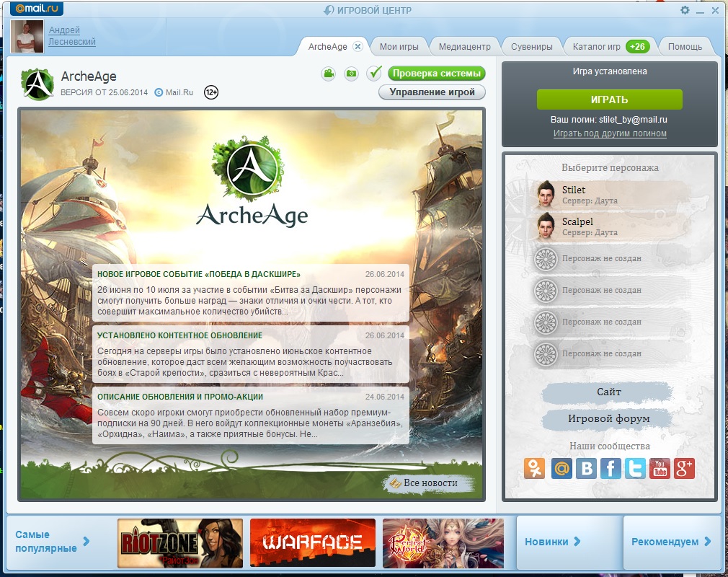
Task: Open the VKontakte community icon
Action: [x=587, y=468]
